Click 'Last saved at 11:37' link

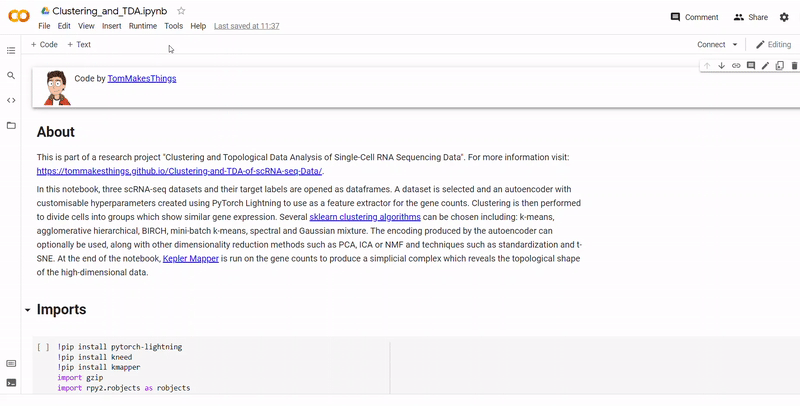point(246,26)
